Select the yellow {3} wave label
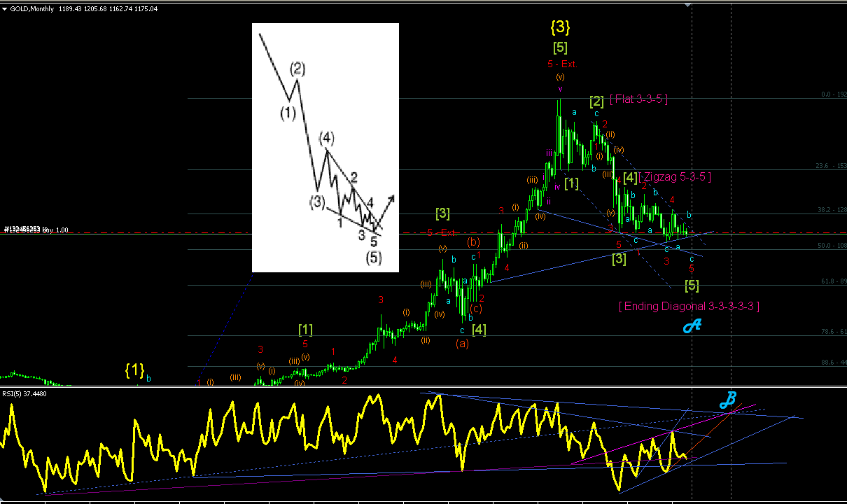 (x=560, y=27)
